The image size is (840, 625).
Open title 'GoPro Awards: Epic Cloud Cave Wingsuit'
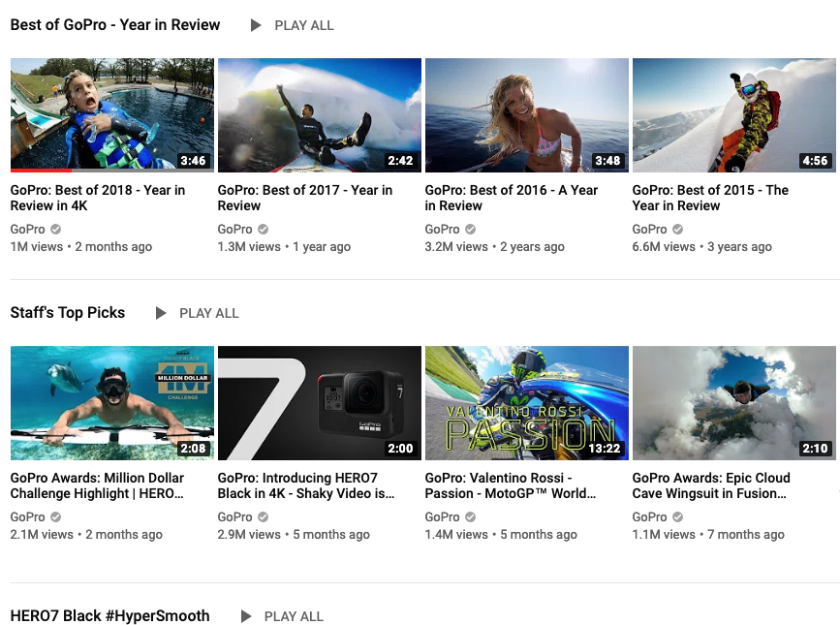[711, 485]
